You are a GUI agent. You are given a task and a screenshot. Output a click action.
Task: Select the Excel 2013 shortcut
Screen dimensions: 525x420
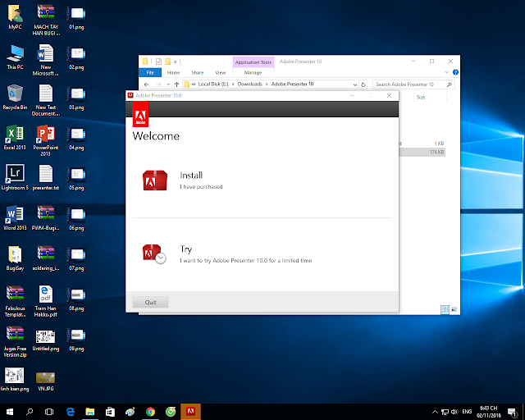click(15, 138)
